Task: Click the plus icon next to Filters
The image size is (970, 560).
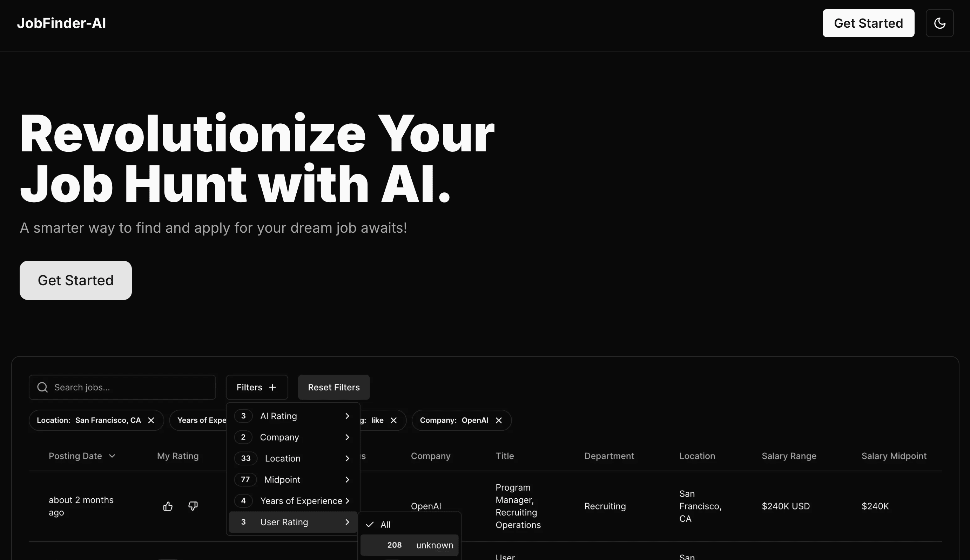Action: (x=273, y=387)
